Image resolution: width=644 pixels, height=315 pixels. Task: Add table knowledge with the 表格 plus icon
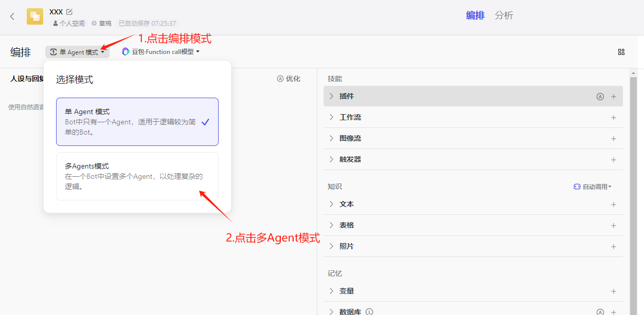click(x=614, y=226)
